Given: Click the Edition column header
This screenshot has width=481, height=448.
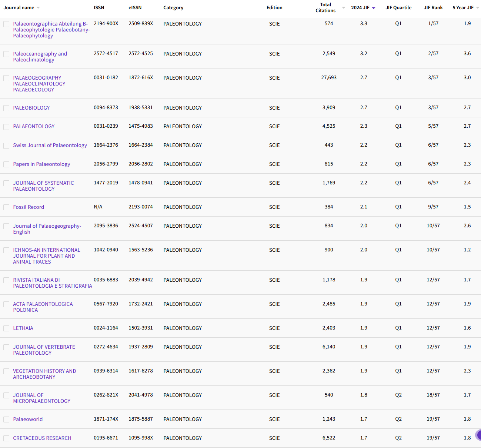Looking at the screenshot, I should [x=274, y=8].
